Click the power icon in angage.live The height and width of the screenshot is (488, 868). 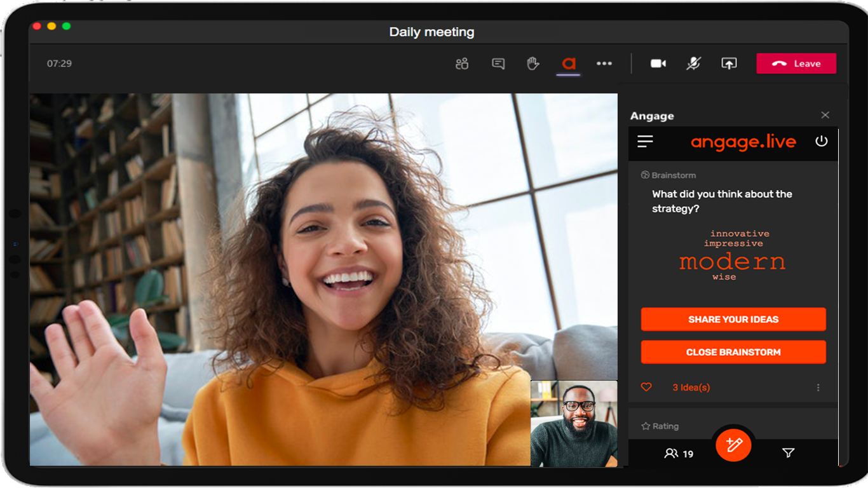[x=822, y=141]
